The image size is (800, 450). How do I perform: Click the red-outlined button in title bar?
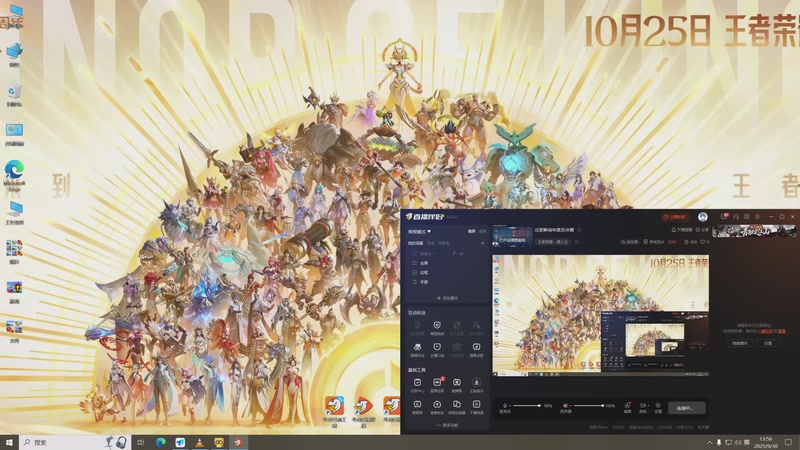point(674,217)
